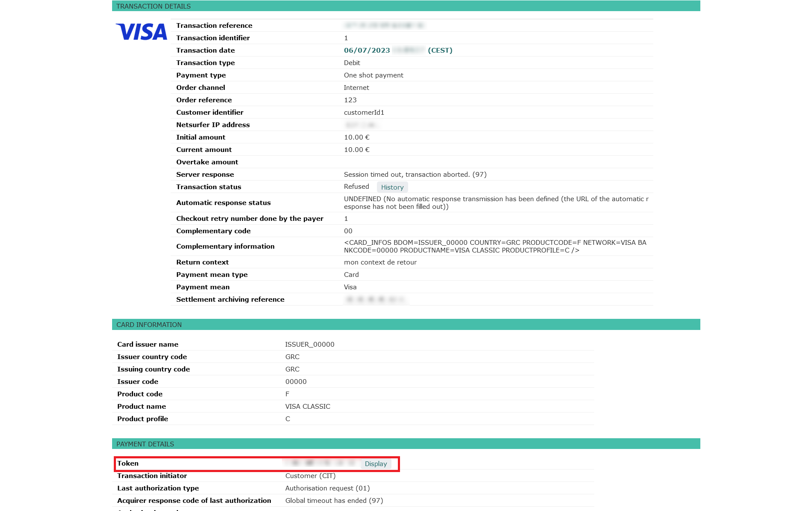Click the Issuer code value '00000'
Image resolution: width=812 pixels, height=511 pixels.
pyautogui.click(x=296, y=382)
